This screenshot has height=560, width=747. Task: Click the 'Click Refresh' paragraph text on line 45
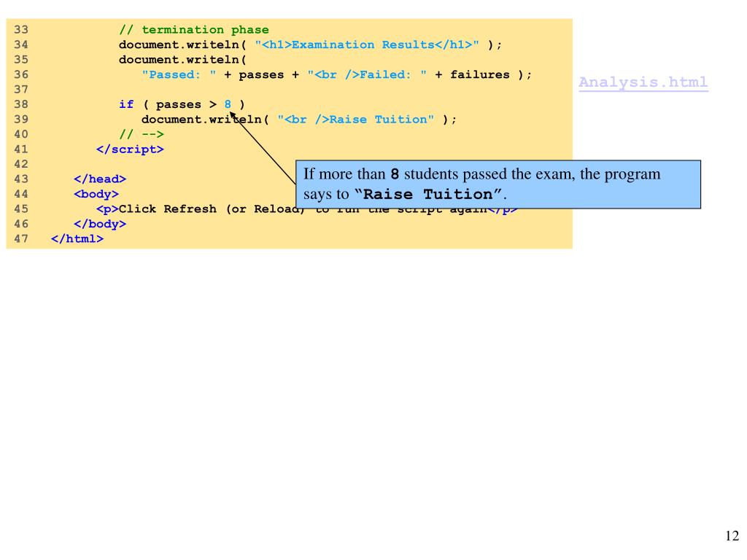coord(307,209)
